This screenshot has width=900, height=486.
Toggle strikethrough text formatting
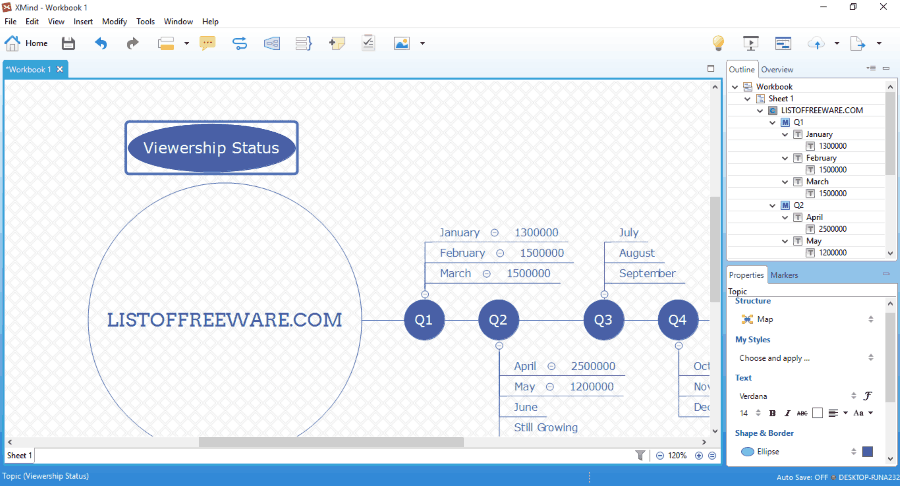tap(802, 413)
